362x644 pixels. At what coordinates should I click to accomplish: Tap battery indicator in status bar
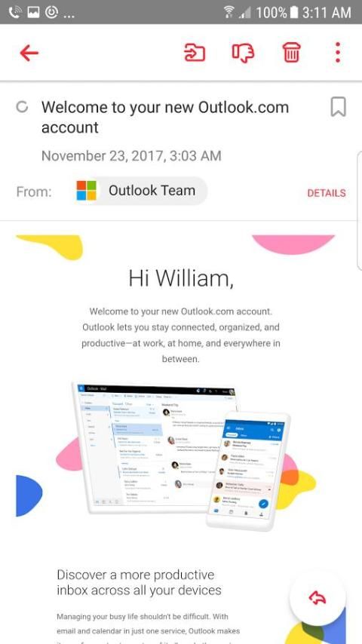tap(294, 12)
